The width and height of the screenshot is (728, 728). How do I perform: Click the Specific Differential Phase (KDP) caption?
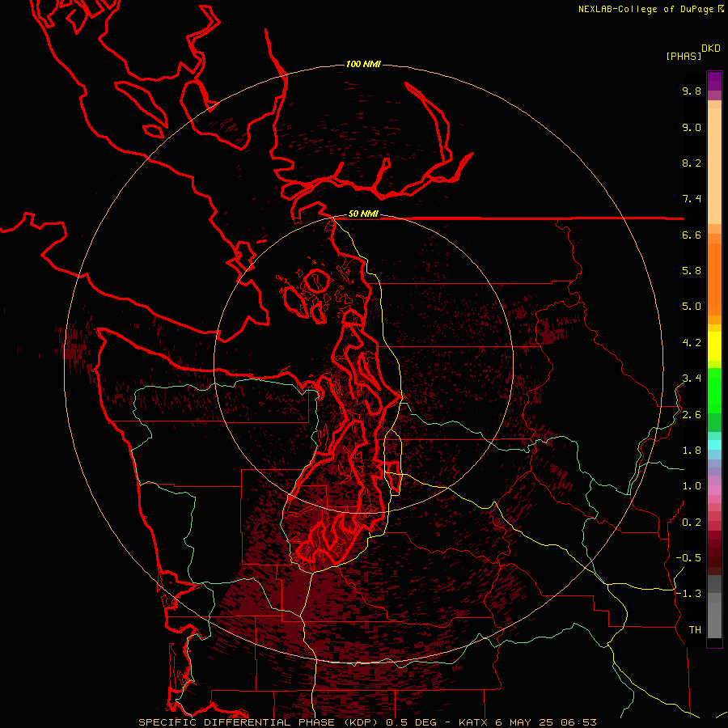(258, 722)
